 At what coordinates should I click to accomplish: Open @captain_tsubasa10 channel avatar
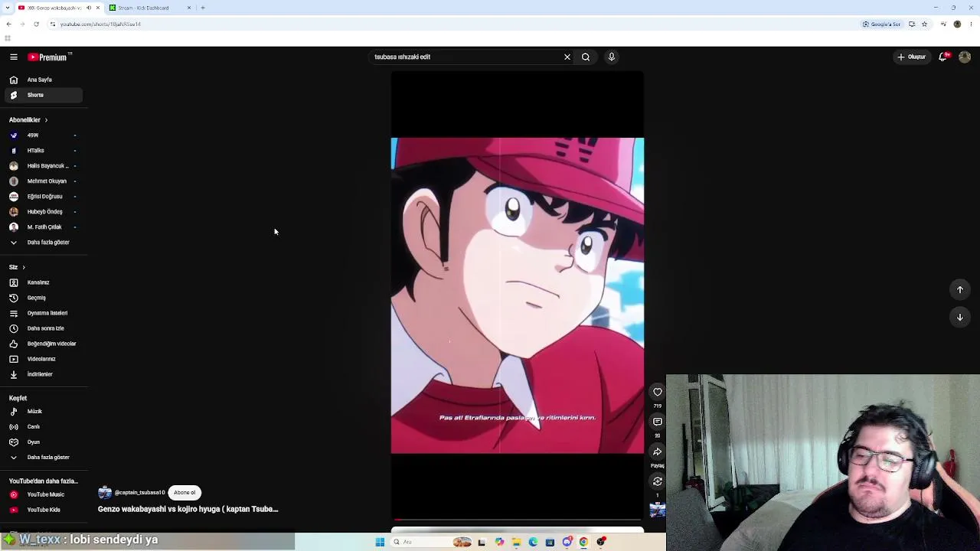click(105, 493)
